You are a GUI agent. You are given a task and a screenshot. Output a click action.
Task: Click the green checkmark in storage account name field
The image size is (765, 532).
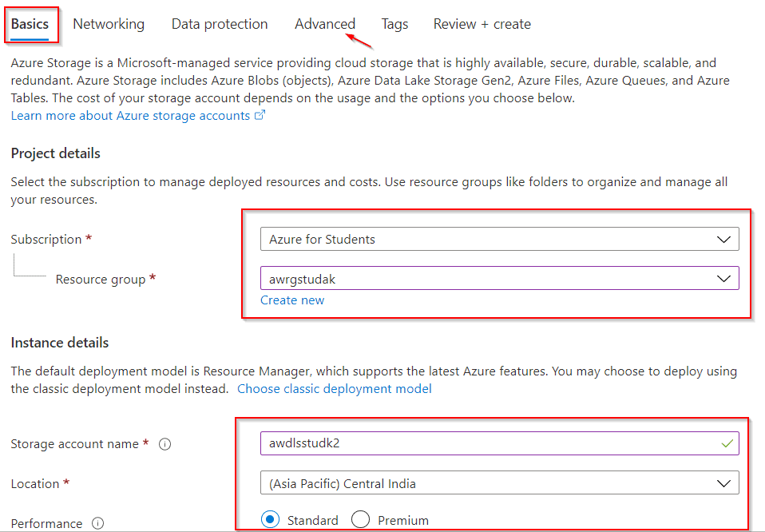[x=726, y=443]
